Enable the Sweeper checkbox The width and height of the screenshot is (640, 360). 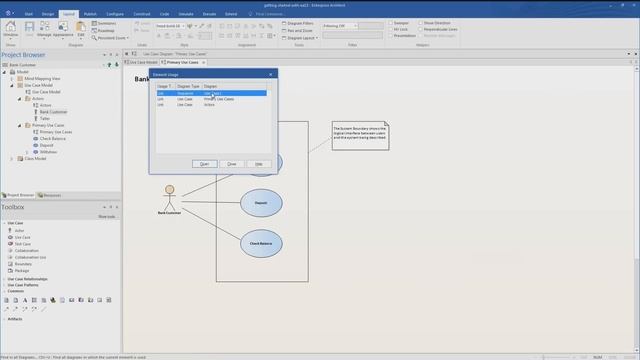391,23
